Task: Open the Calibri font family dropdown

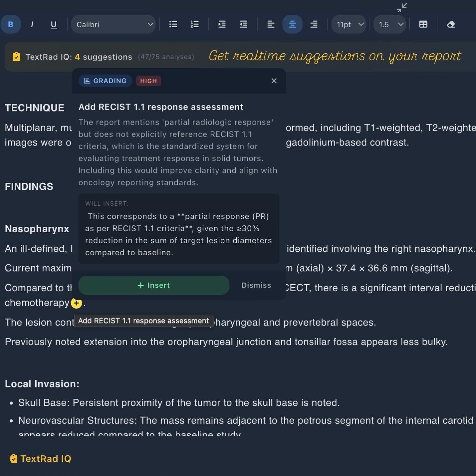Action: pos(114,24)
